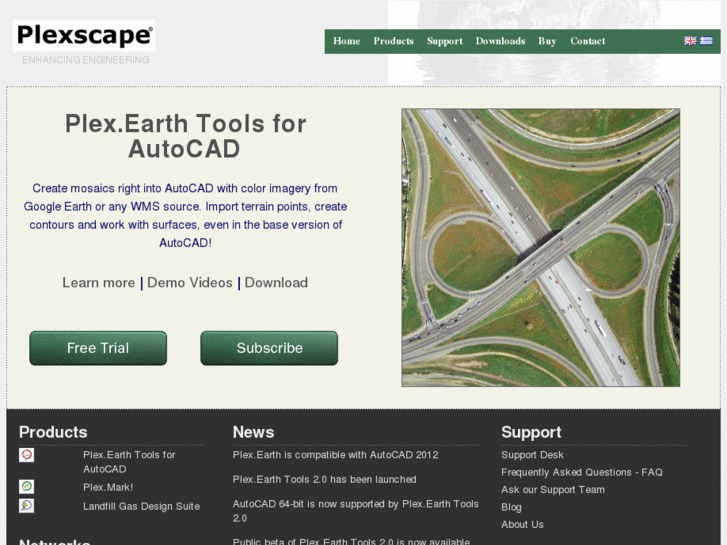The height and width of the screenshot is (545, 727).
Task: Click the Free Trial button
Action: click(98, 348)
